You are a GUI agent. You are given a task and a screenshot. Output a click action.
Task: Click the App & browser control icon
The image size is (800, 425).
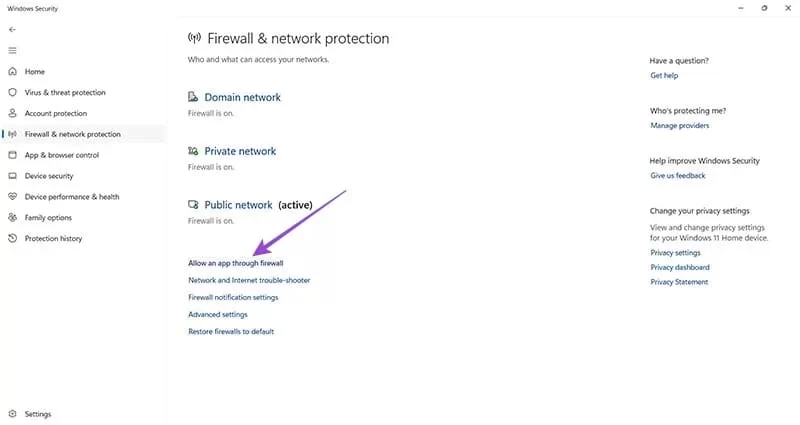pos(12,155)
